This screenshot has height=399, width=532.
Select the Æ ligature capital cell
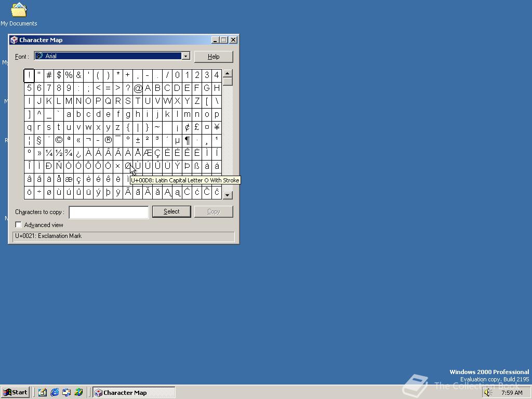148,153
